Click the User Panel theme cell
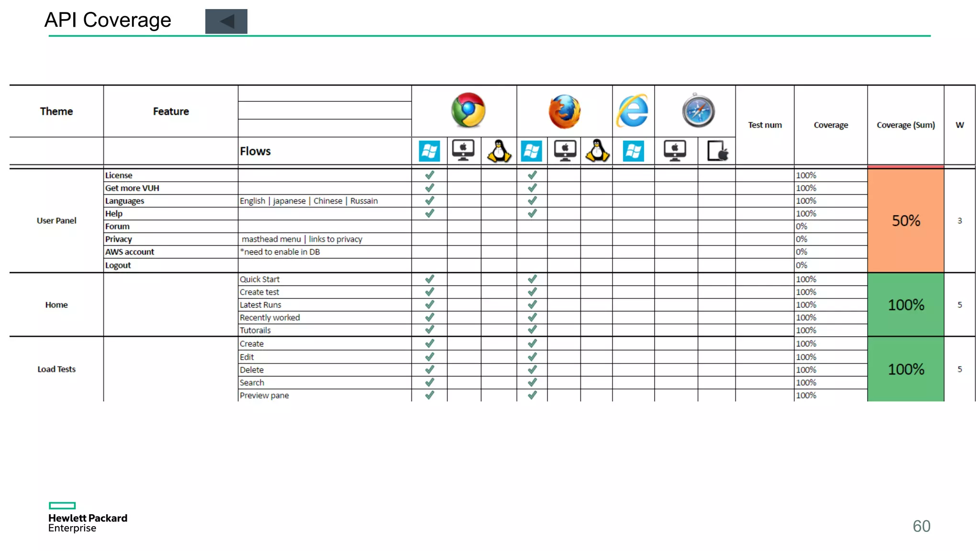Viewport: 980px width, 551px height. click(x=56, y=220)
